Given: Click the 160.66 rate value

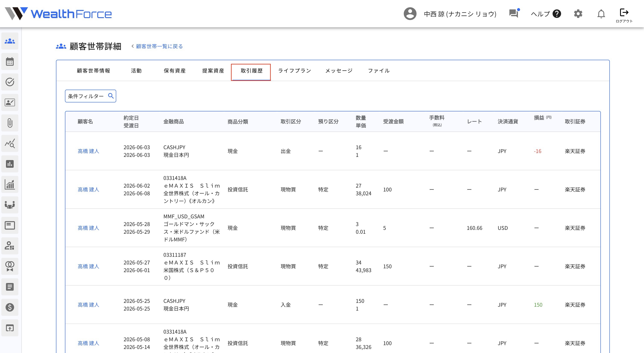Looking at the screenshot, I should click(x=475, y=228).
